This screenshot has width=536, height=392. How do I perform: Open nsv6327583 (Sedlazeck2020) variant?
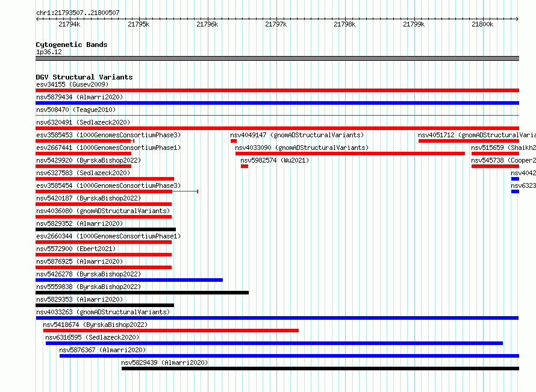pos(83,173)
